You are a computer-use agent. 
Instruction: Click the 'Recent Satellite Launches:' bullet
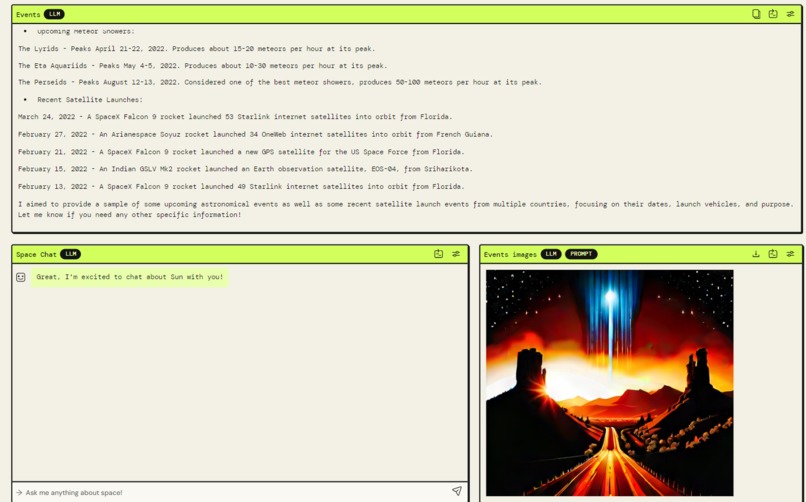[90, 100]
